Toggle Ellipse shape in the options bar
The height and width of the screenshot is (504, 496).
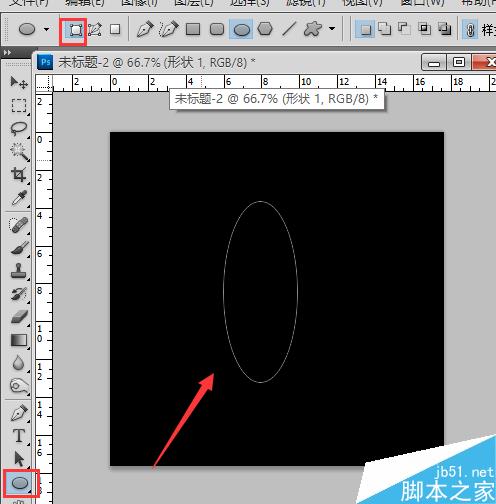(242, 30)
